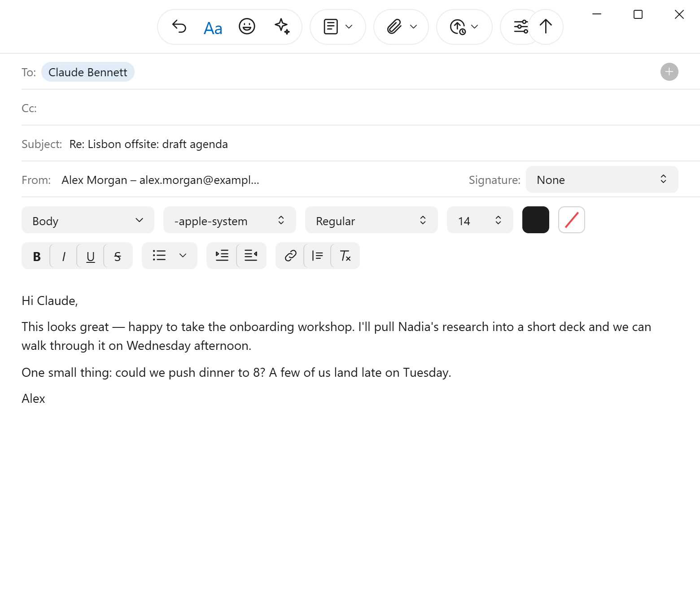The image size is (700, 610).
Task: Toggle underline formatting
Action: pos(91,256)
